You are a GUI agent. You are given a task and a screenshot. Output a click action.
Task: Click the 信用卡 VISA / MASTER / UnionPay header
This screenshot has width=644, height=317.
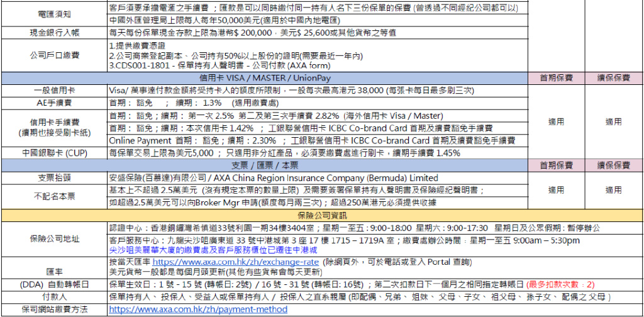coord(265,78)
